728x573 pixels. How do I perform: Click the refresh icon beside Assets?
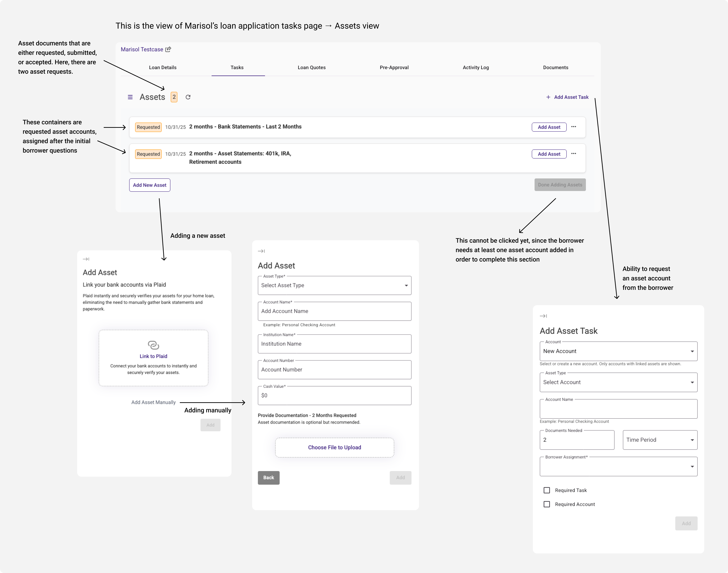tap(188, 97)
